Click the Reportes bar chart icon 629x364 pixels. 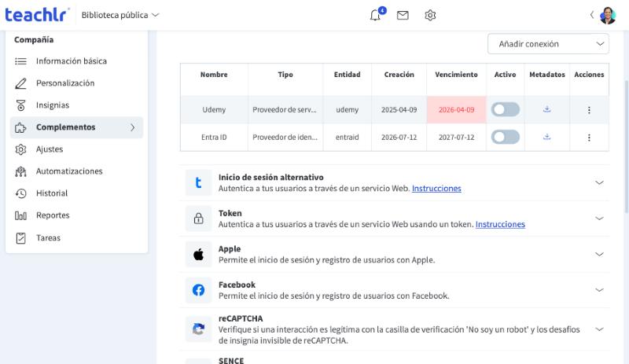[20, 215]
